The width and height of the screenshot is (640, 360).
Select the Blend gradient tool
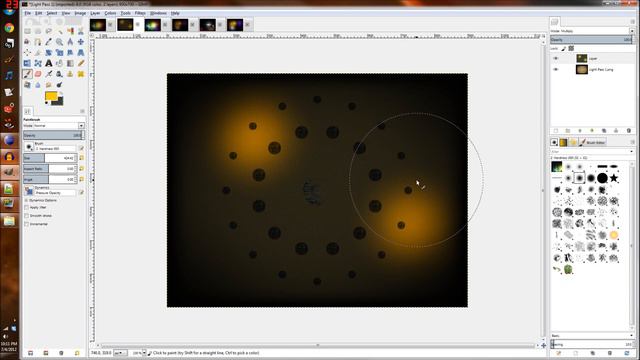(x=70, y=63)
